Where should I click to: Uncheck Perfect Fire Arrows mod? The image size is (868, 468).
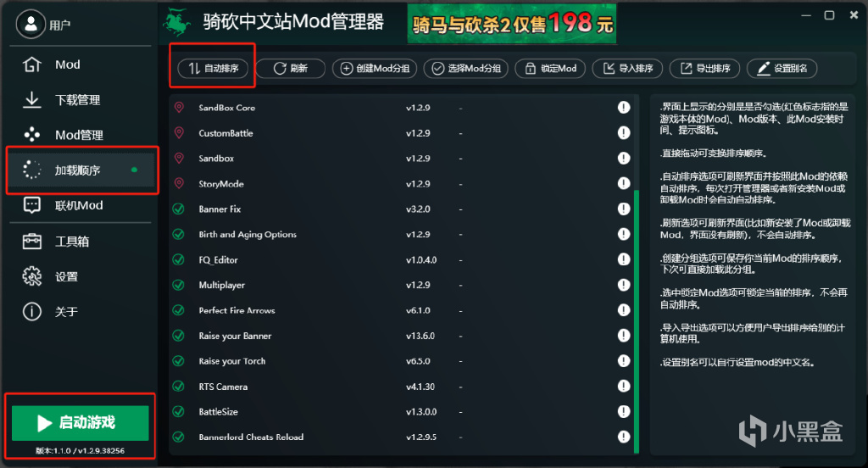tap(178, 310)
